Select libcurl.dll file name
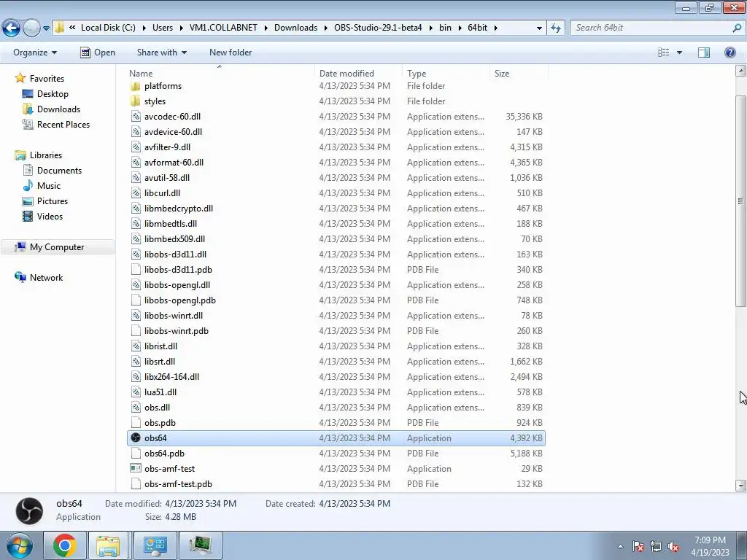 coord(162,192)
